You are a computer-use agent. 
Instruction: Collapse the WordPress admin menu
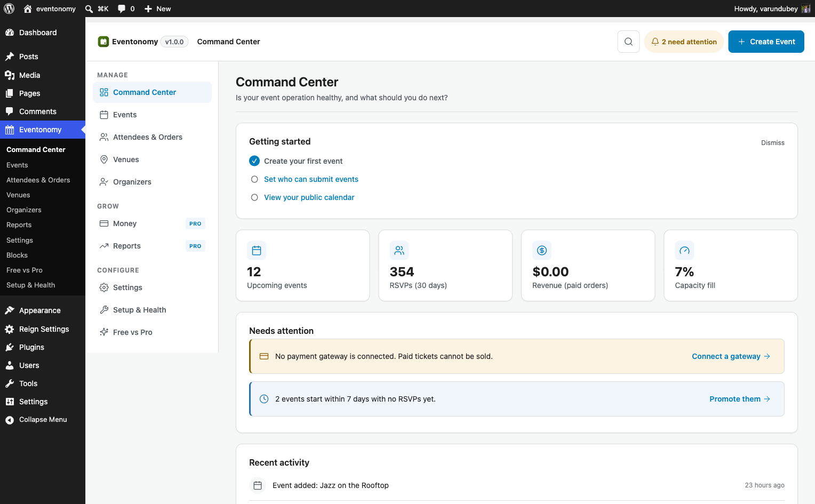(43, 420)
